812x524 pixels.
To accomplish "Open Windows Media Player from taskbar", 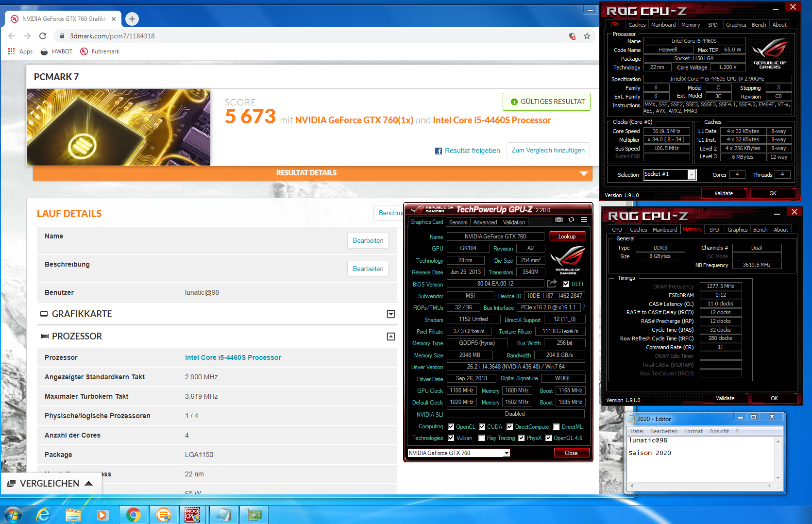I will coord(102,515).
